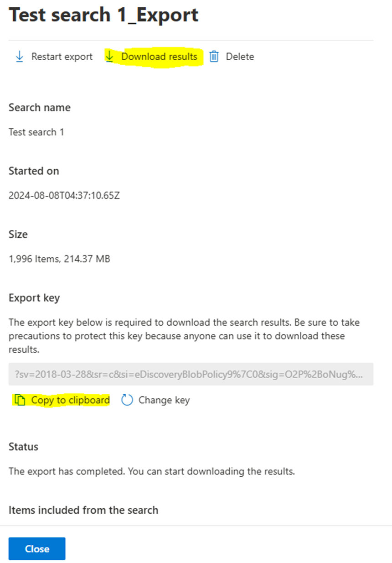This screenshot has width=392, height=563.
Task: Click the Restart export arrow icon
Action: click(20, 57)
